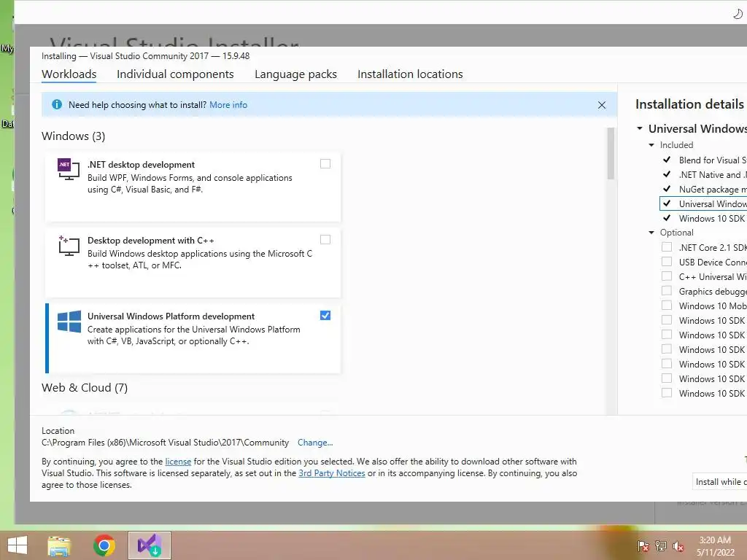Enable the Windows 10 Mobile optional checkbox

pyautogui.click(x=667, y=306)
